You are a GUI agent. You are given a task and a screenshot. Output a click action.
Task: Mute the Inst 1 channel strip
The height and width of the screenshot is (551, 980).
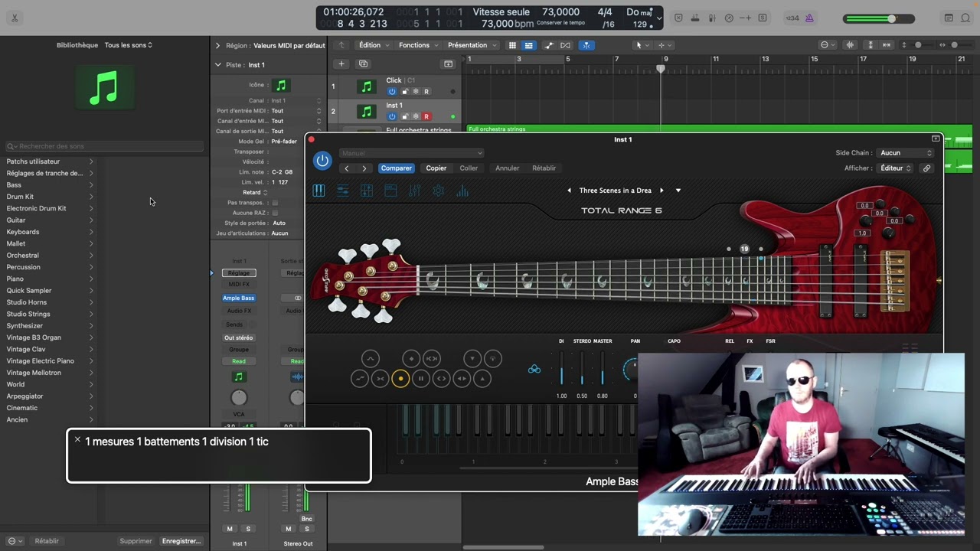(x=230, y=529)
